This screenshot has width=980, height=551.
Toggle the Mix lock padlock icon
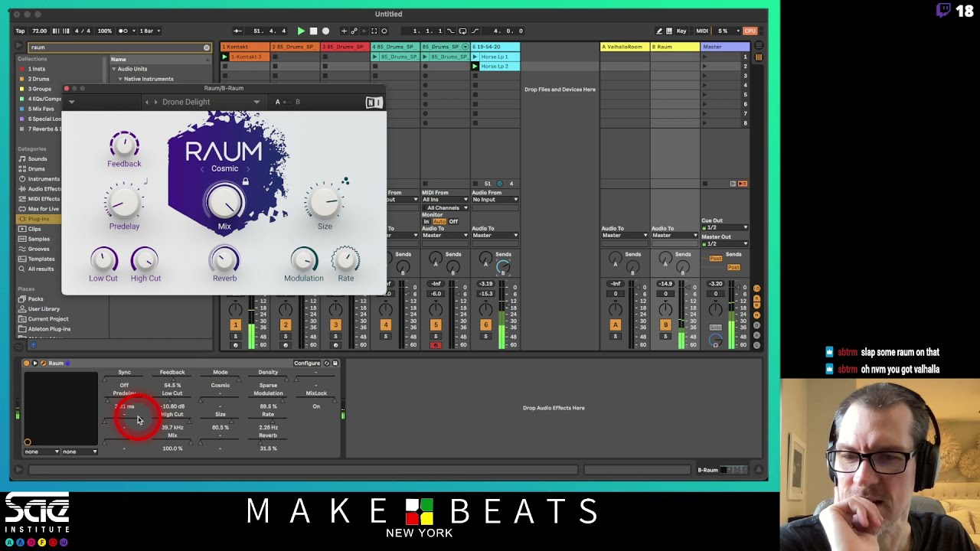pyautogui.click(x=245, y=181)
